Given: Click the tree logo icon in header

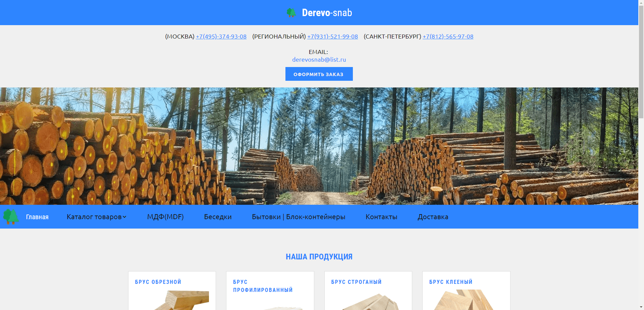Looking at the screenshot, I should [x=291, y=13].
